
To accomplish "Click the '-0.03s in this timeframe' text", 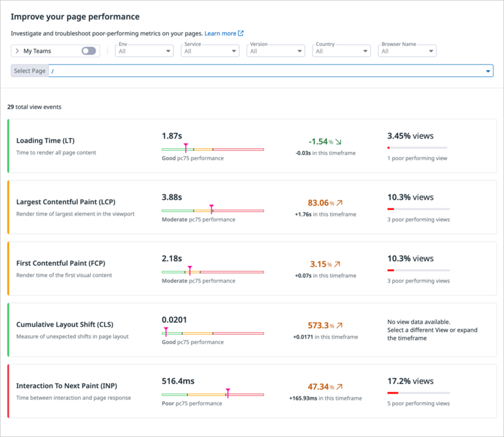I will pyautogui.click(x=326, y=153).
